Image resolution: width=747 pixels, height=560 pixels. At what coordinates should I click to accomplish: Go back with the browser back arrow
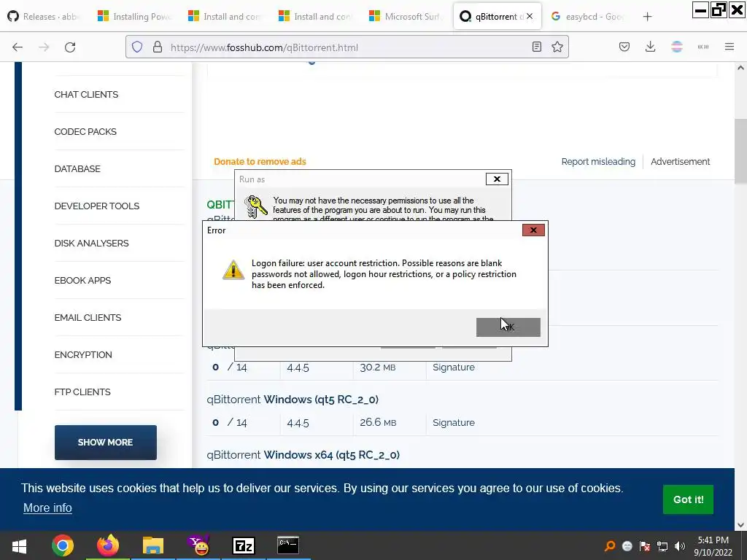pyautogui.click(x=18, y=47)
